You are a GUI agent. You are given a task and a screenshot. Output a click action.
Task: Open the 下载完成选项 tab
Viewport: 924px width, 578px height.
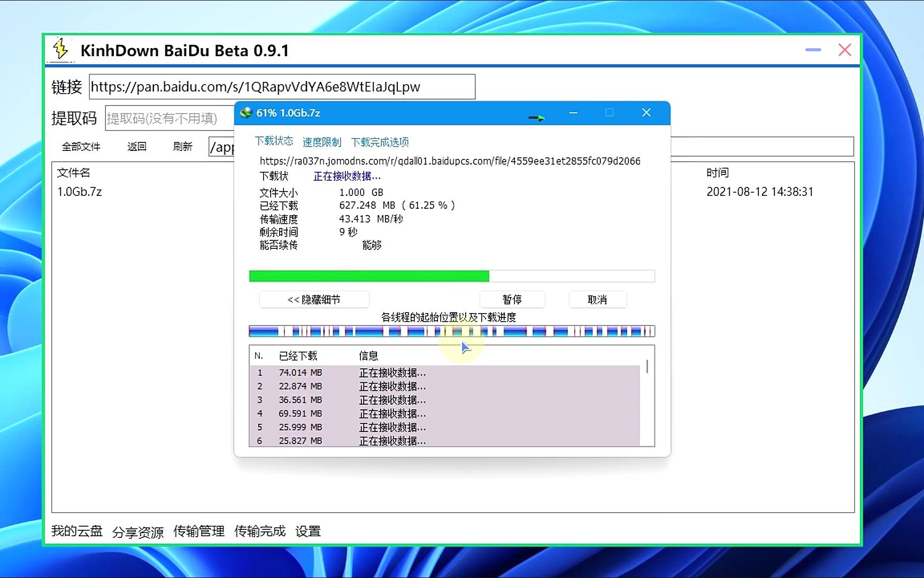380,142
